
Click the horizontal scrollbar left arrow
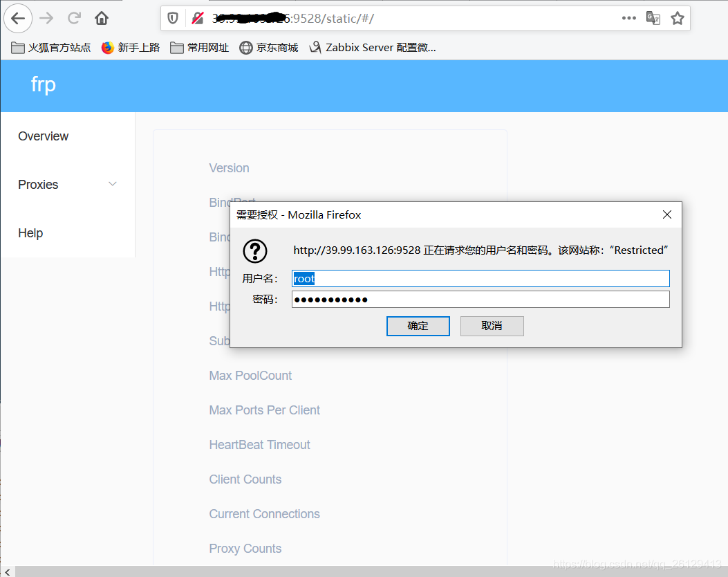pyautogui.click(x=8, y=572)
